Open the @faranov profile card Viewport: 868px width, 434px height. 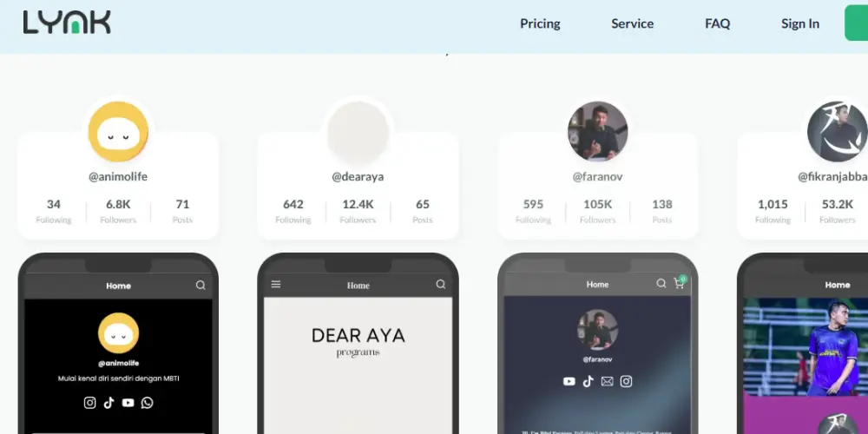(597, 185)
